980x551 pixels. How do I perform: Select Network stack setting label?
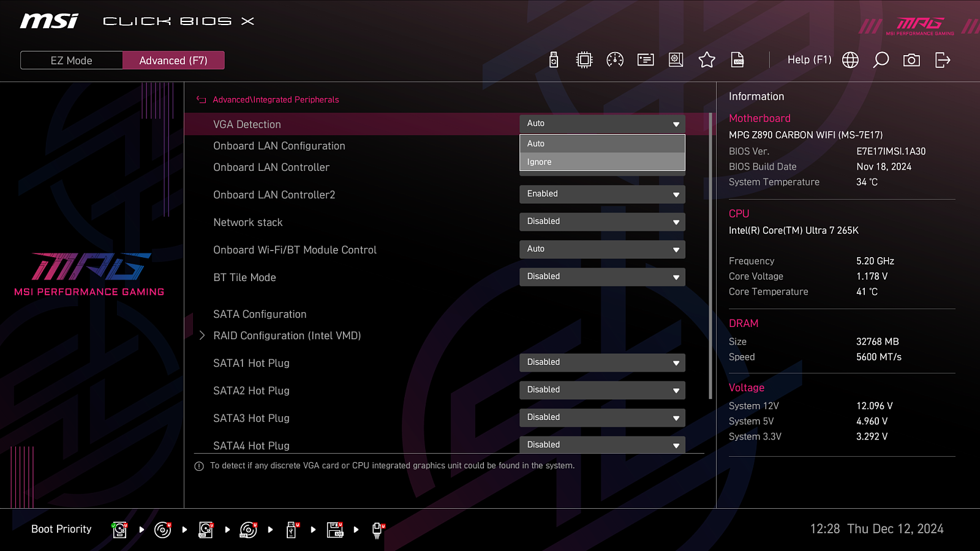pos(248,222)
